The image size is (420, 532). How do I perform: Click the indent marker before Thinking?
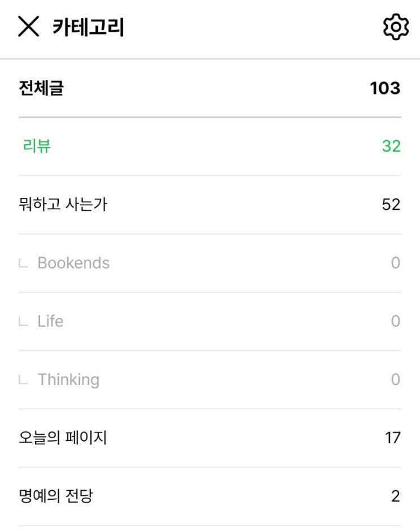23,380
